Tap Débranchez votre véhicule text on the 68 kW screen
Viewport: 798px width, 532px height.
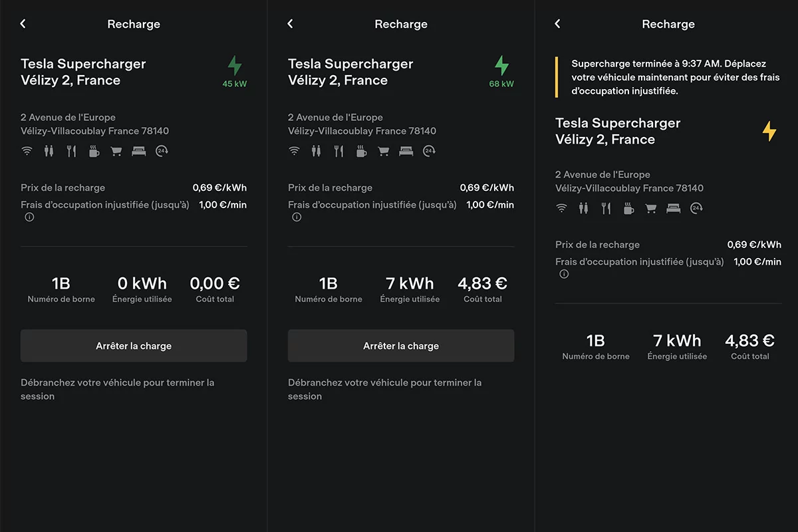pyautogui.click(x=385, y=390)
